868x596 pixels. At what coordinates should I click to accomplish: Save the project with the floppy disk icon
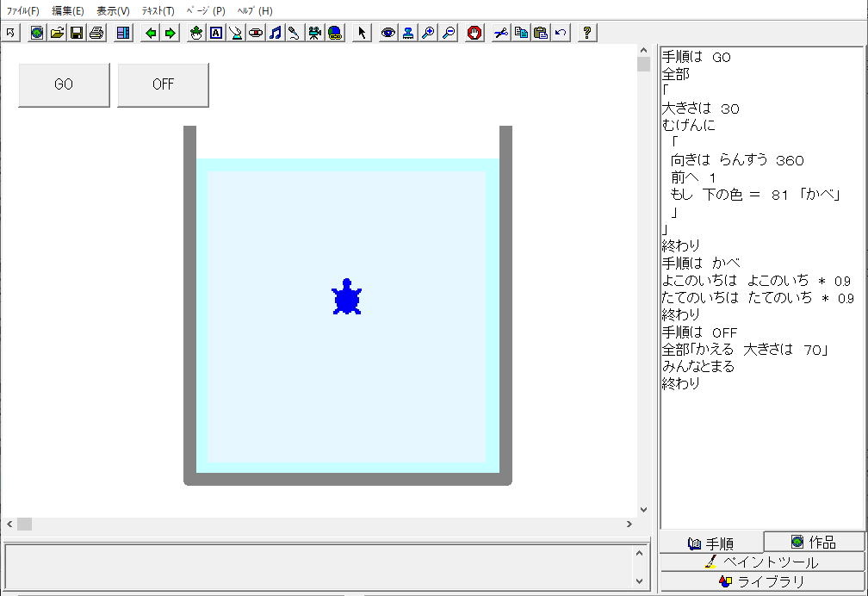click(77, 33)
